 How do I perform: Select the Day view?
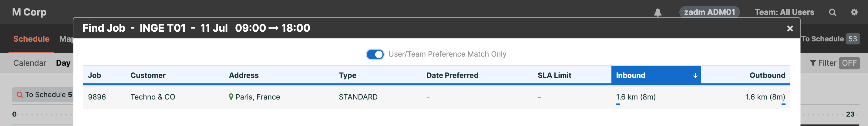click(x=63, y=63)
